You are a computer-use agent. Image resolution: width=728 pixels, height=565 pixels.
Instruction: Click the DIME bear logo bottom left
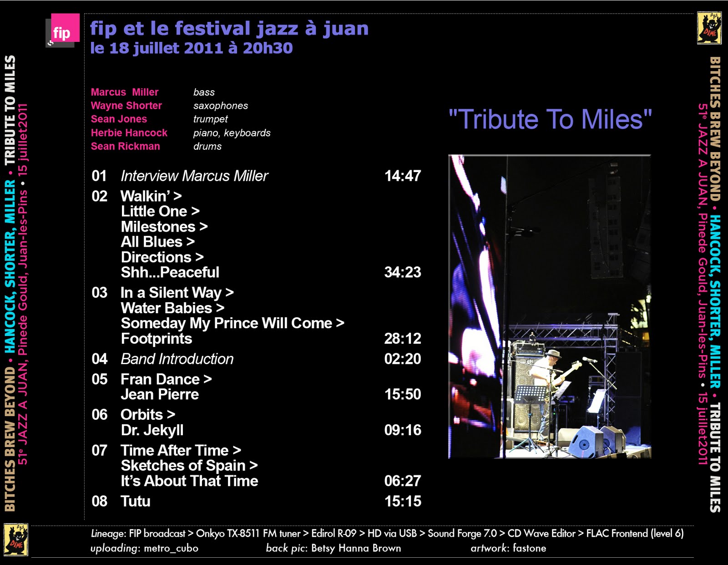[x=16, y=540]
